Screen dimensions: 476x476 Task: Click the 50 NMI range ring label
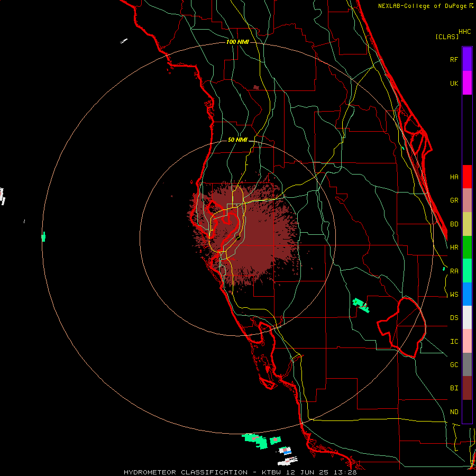[x=237, y=140]
